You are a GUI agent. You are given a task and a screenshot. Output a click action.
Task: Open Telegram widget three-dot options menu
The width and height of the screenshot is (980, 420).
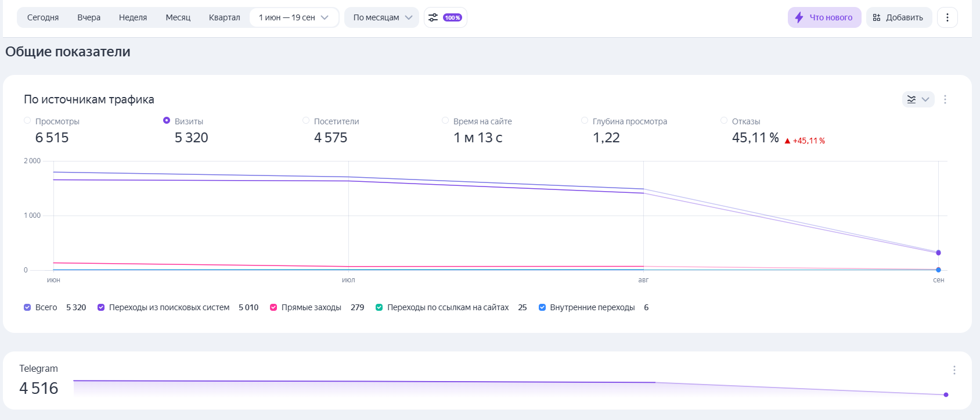click(x=954, y=370)
